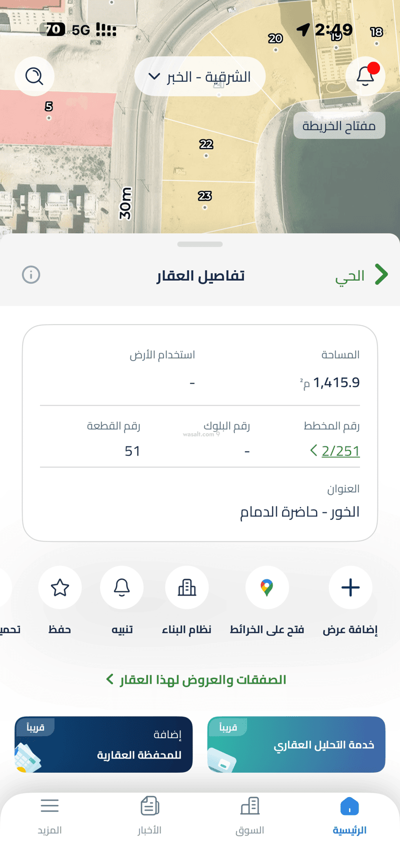Select الرئيسية home tab
The width and height of the screenshot is (400, 868).
[x=349, y=816]
